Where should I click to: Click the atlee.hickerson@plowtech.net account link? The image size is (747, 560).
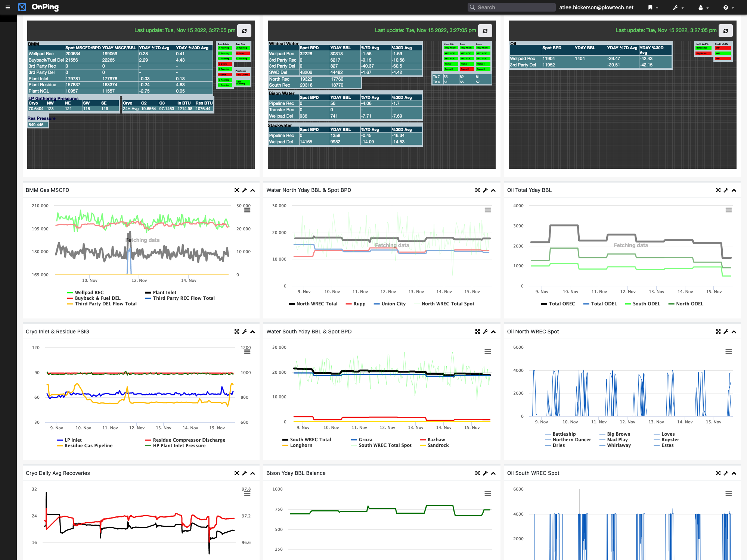(x=596, y=7)
